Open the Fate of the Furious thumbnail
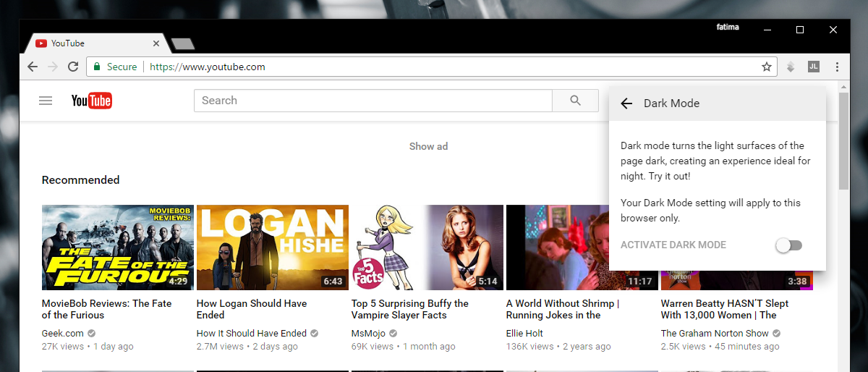This screenshot has height=372, width=868. pyautogui.click(x=118, y=248)
